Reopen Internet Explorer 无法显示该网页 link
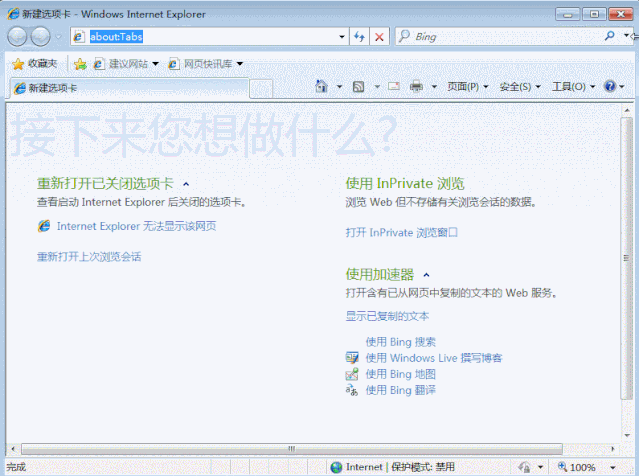This screenshot has height=476, width=639. 136,226
